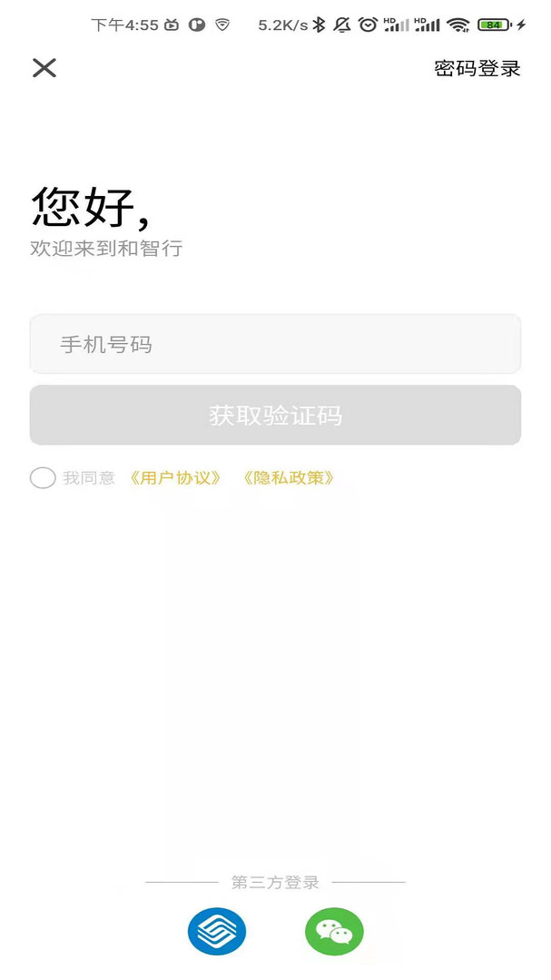551x980 pixels.
Task: Log in with the WeChat icon
Action: click(x=334, y=932)
